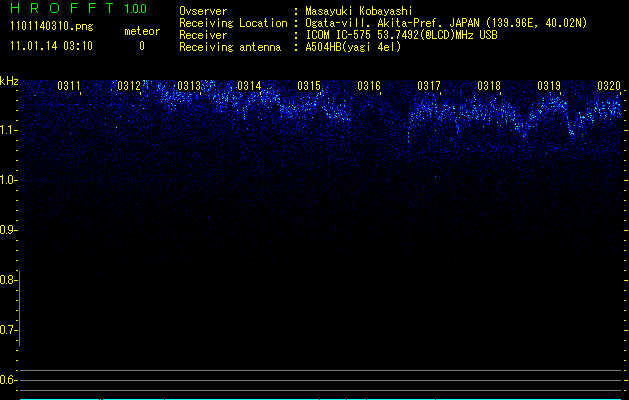This screenshot has width=629, height=400.
Task: Click the meteor label
Action: point(142,31)
